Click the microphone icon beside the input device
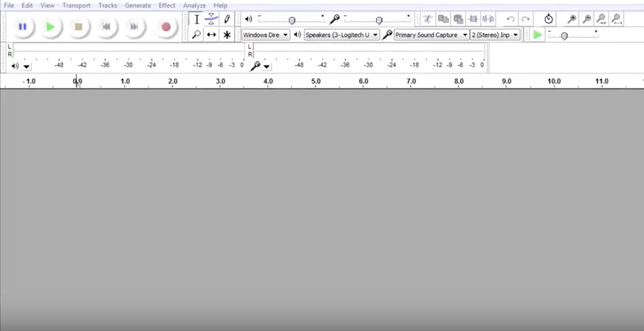The width and height of the screenshot is (644, 331). 387,35
